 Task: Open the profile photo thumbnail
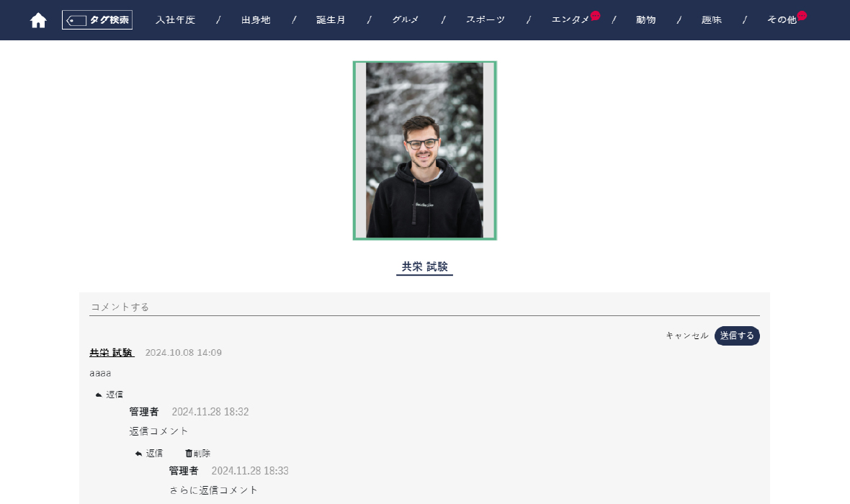pos(424,150)
